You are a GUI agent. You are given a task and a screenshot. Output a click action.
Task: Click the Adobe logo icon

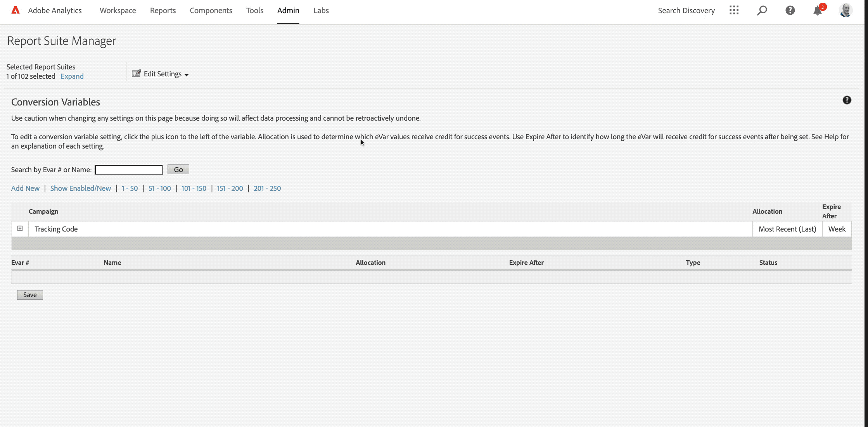pos(16,10)
